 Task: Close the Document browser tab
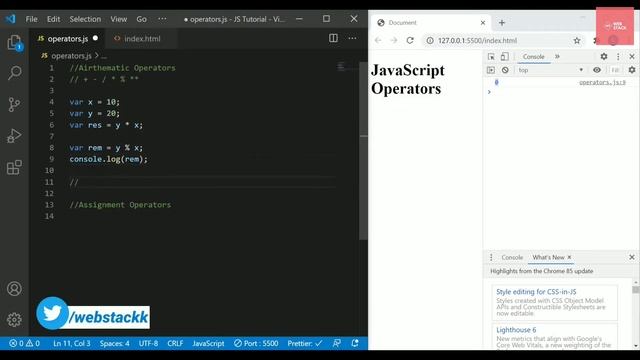(483, 23)
